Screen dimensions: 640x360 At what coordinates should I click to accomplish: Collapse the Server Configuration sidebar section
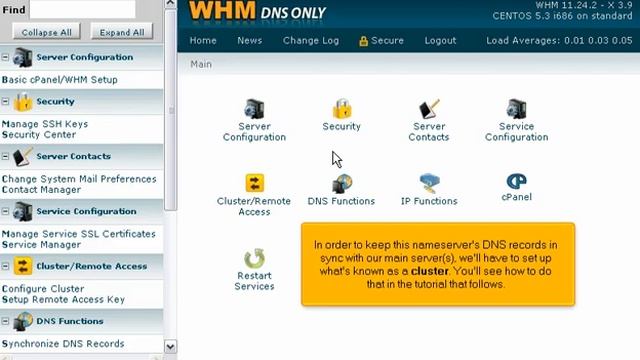5,57
